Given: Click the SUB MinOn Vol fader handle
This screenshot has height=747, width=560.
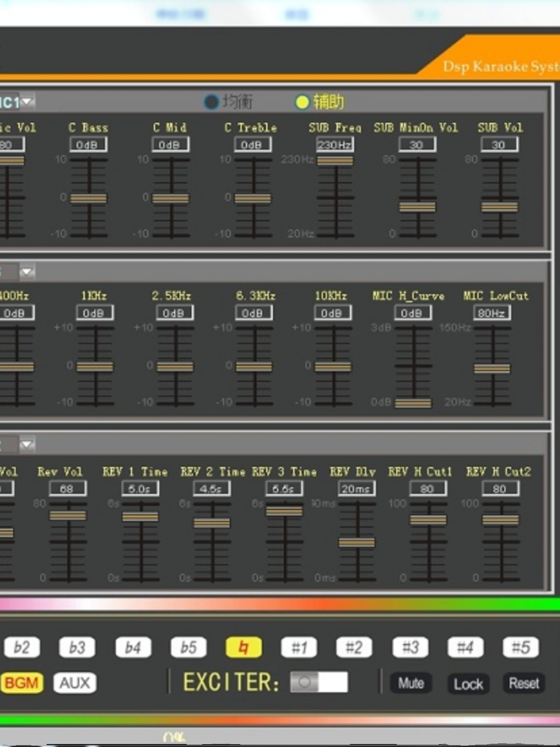Looking at the screenshot, I should 418,207.
